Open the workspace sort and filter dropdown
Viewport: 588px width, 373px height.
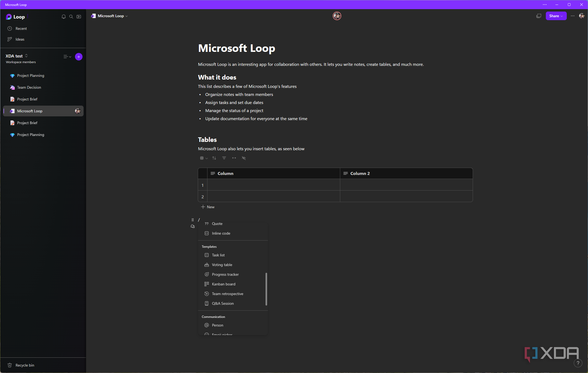[67, 57]
